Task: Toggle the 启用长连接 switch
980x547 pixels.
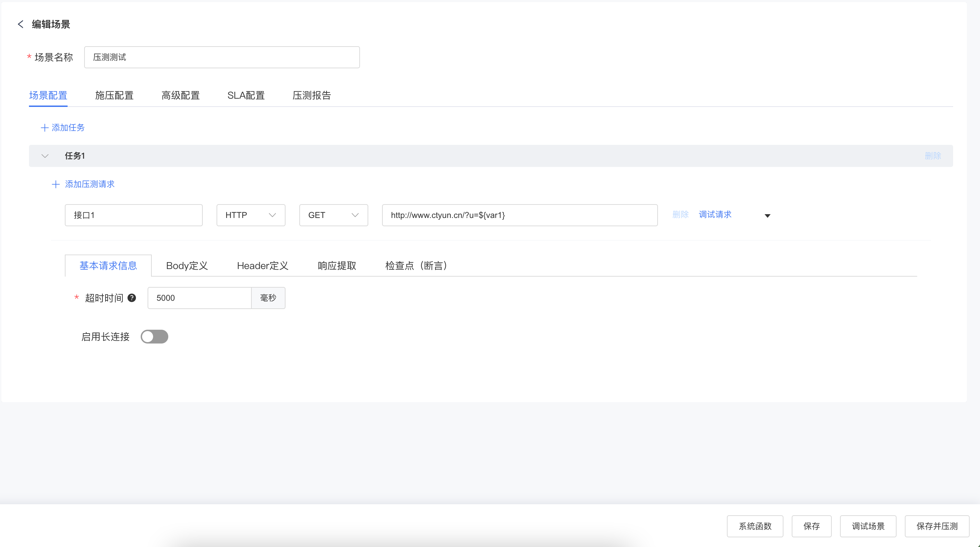Action: click(x=154, y=337)
